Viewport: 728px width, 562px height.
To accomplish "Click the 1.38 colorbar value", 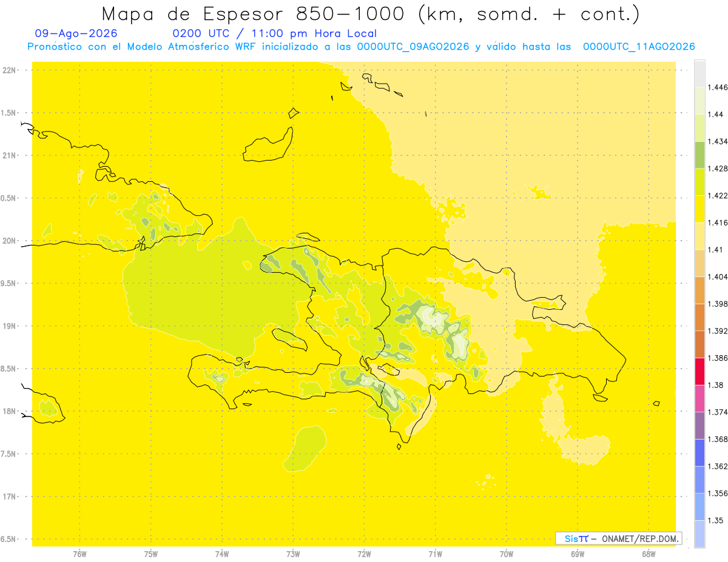I will [x=715, y=385].
